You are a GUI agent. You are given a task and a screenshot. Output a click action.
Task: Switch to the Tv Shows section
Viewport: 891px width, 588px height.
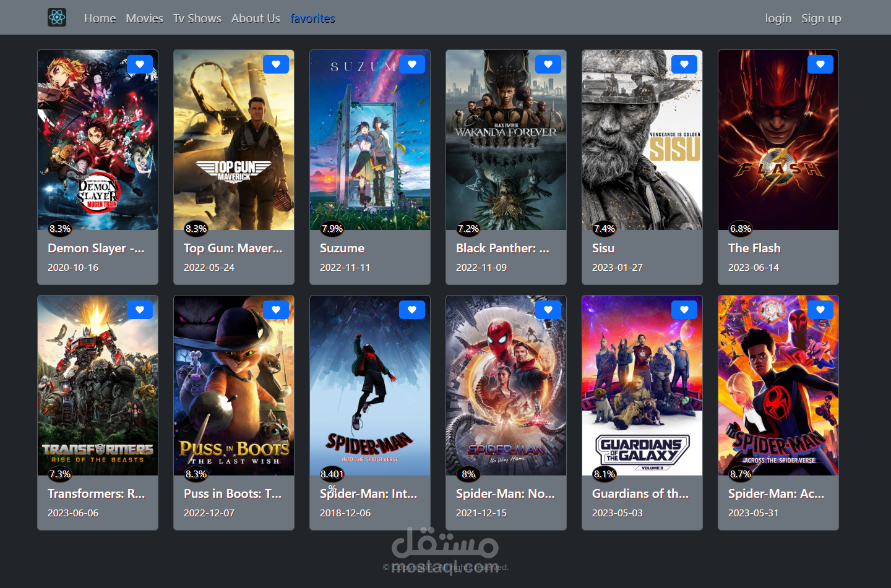[x=197, y=18]
